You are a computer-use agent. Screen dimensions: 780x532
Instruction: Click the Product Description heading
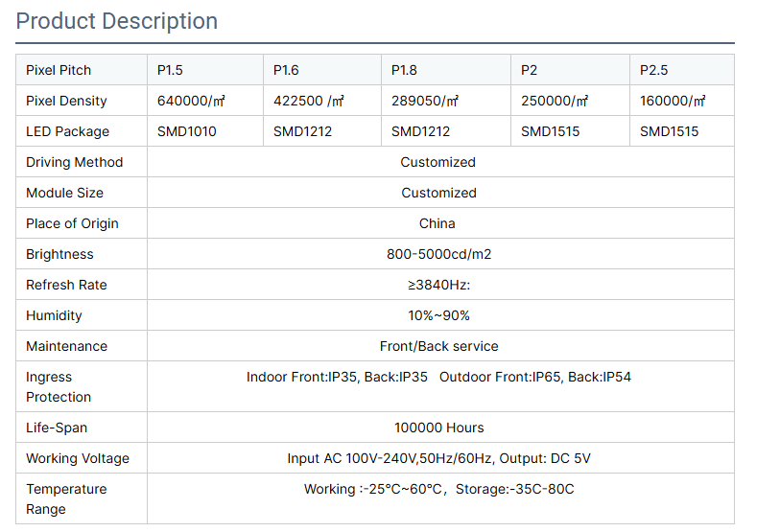117,21
